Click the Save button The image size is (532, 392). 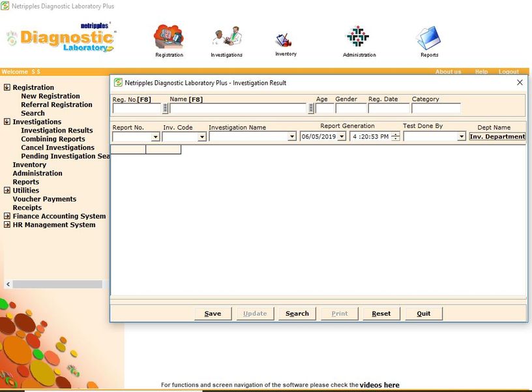(x=213, y=314)
